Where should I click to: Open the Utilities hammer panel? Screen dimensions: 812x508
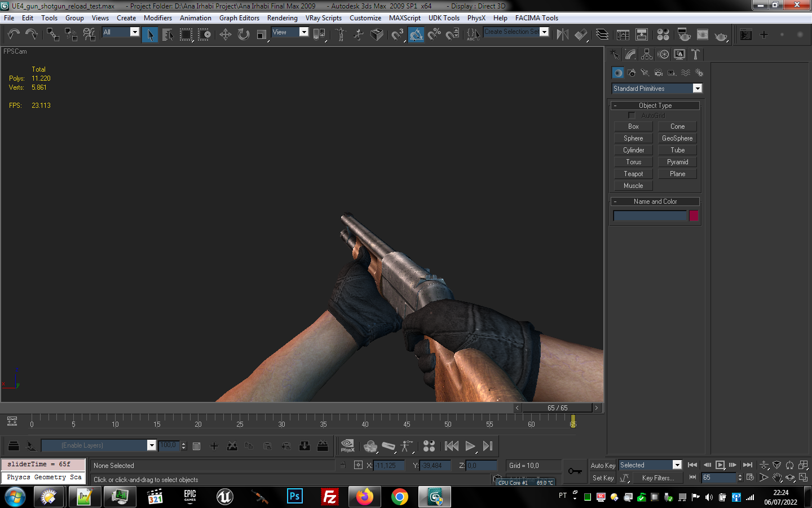(695, 54)
